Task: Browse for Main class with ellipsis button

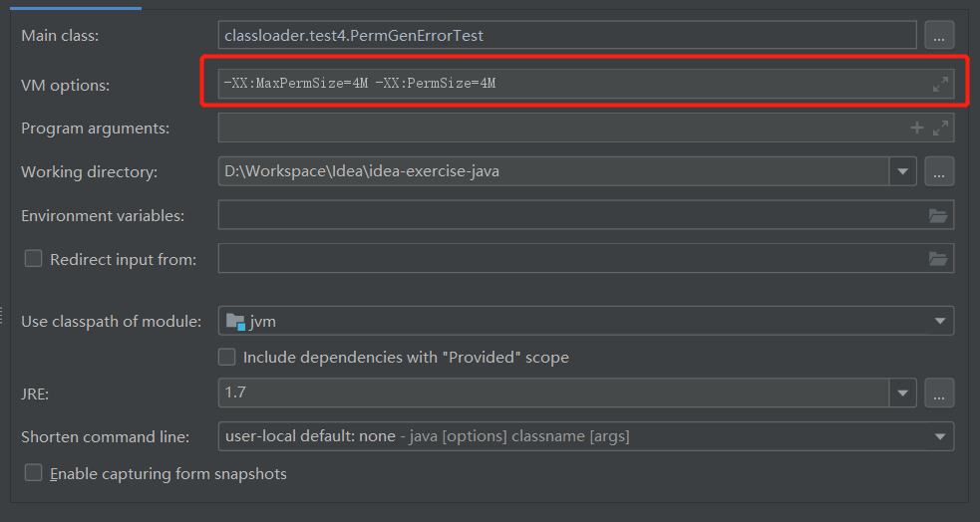Action: click(939, 36)
